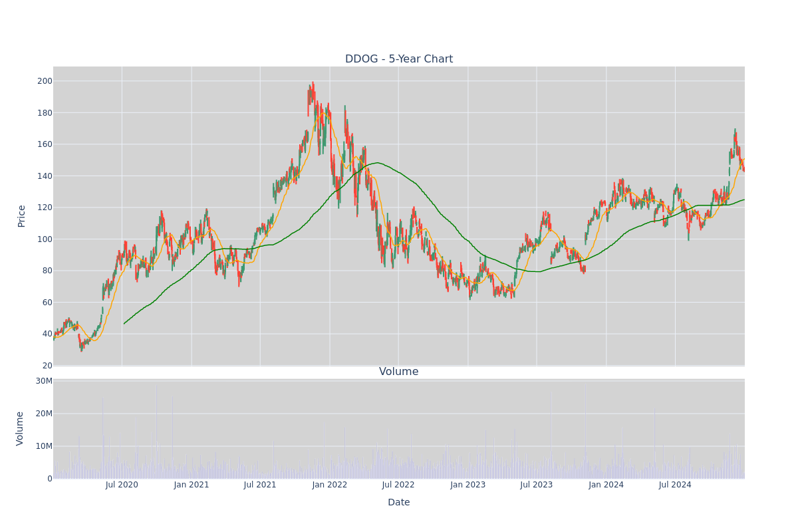The width and height of the screenshot is (798, 532).
Task: Click the 80 price tick label
Action: click(x=47, y=271)
